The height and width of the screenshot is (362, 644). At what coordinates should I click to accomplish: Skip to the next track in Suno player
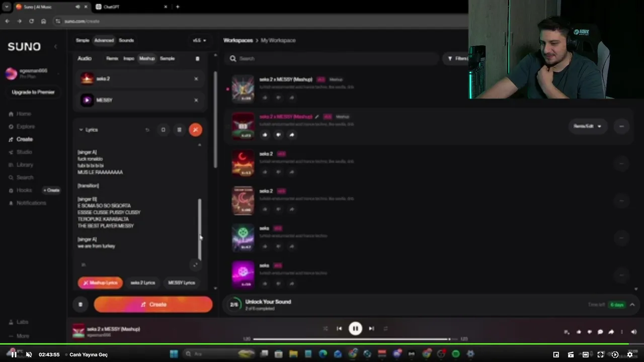tap(371, 328)
